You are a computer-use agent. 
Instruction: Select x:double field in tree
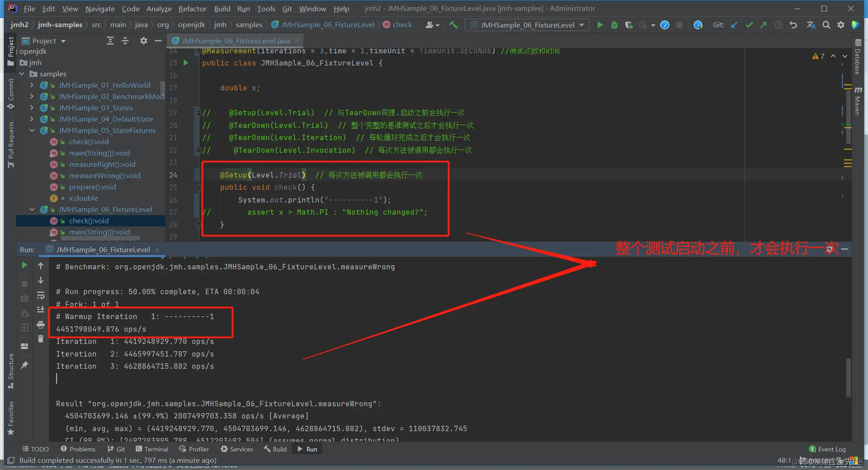point(83,198)
